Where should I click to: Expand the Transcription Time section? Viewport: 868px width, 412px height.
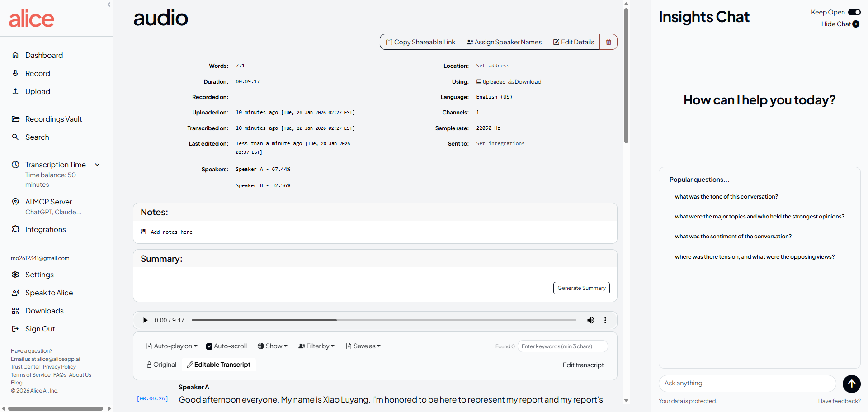click(97, 165)
